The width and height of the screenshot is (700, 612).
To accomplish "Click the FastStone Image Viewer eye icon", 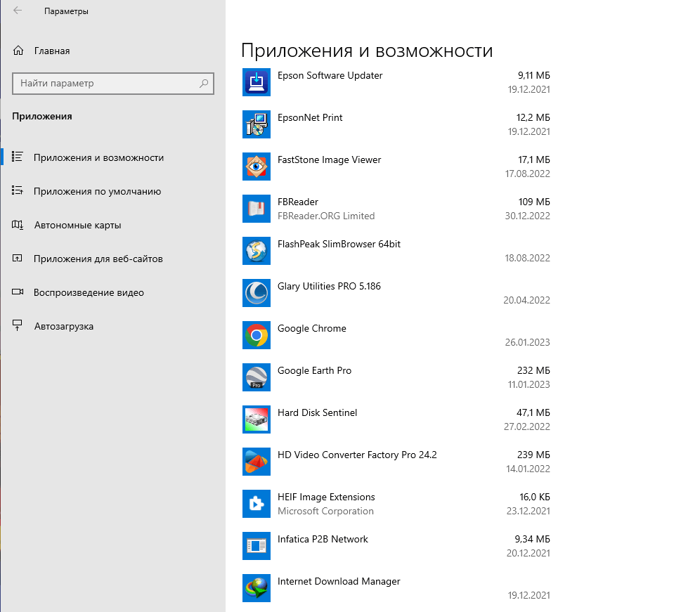I will 257,167.
